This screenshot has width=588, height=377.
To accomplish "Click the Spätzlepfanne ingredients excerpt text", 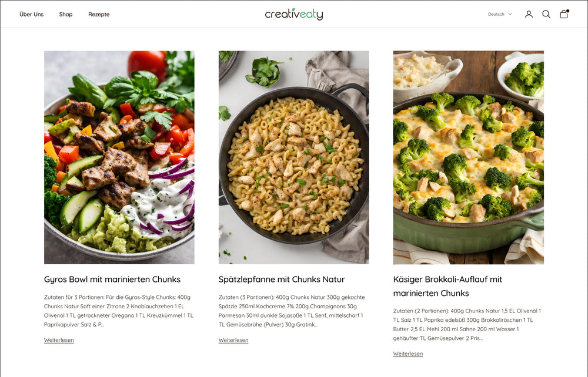I will tap(292, 311).
